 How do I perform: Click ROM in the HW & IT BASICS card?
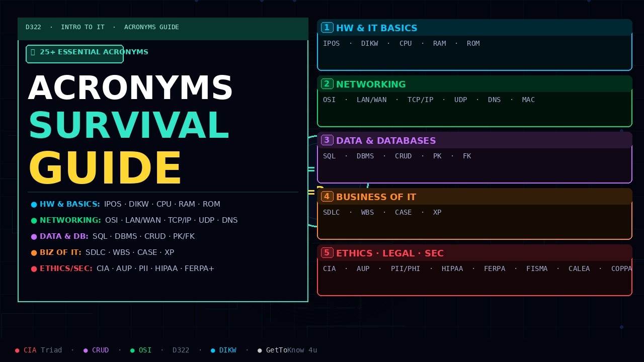pos(473,44)
